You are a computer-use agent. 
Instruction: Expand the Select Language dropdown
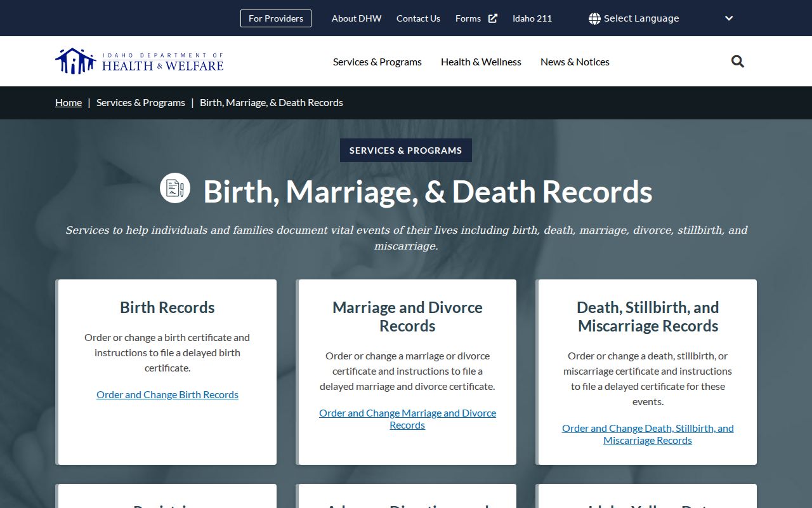(661, 18)
